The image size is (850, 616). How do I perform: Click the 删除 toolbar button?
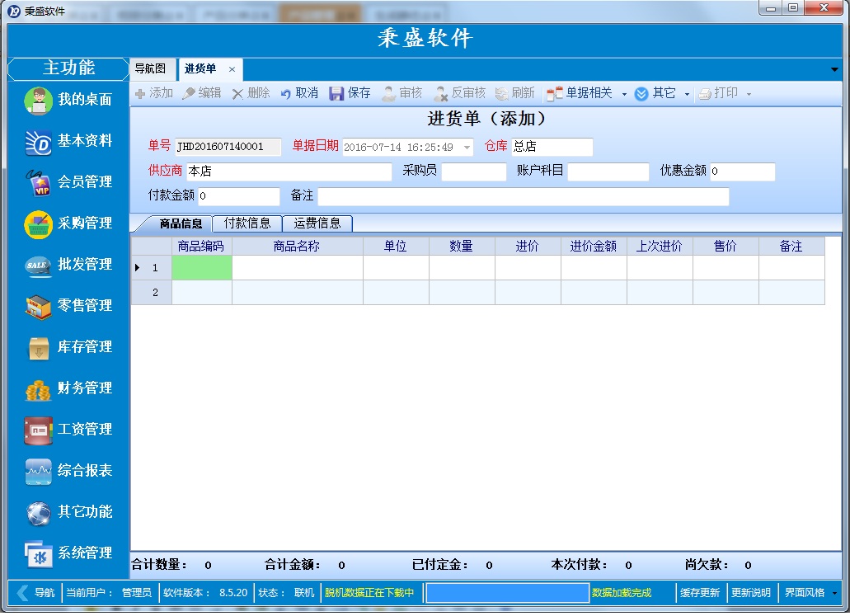tap(251, 93)
